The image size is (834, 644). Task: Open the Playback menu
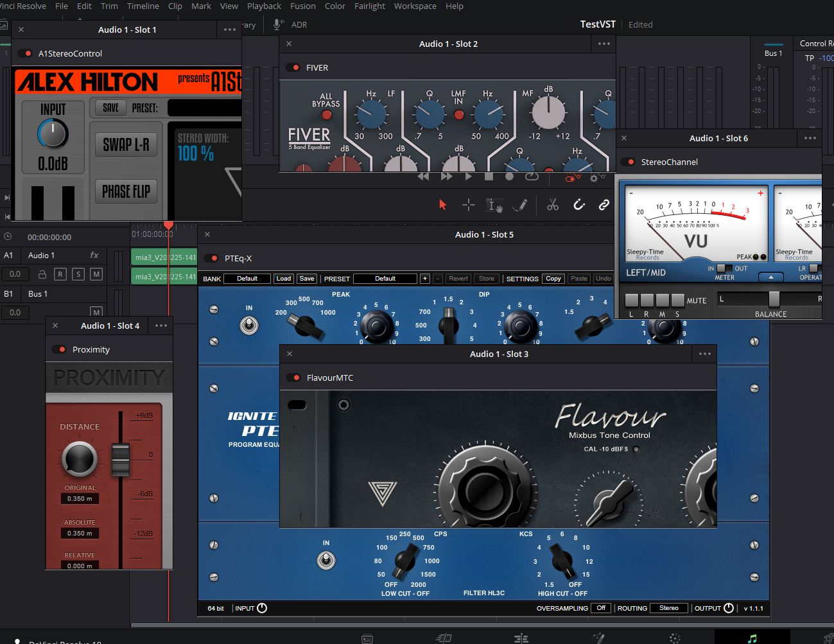coord(265,6)
